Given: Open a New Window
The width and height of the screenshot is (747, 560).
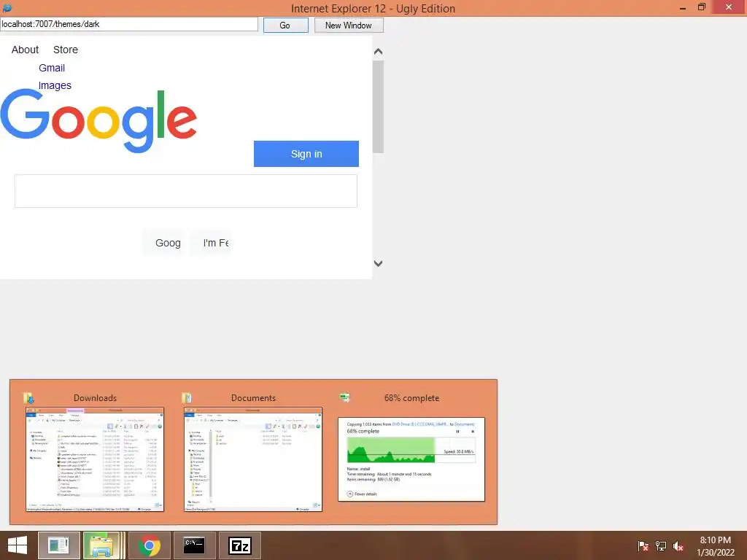Looking at the screenshot, I should tap(348, 26).
